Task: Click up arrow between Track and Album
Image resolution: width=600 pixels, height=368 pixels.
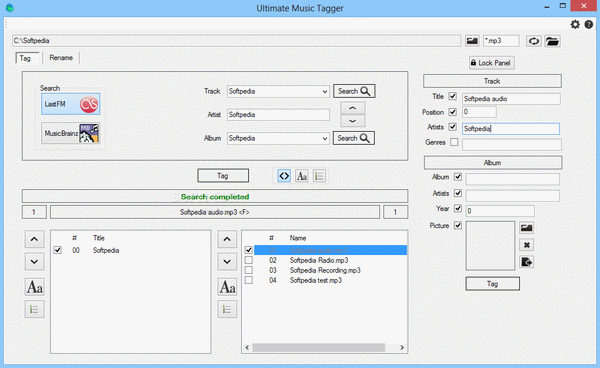Action: click(x=352, y=108)
